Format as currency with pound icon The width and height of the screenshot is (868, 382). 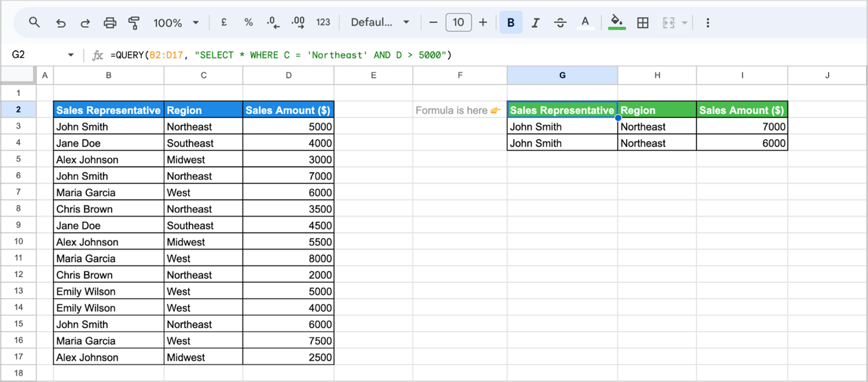pos(224,22)
